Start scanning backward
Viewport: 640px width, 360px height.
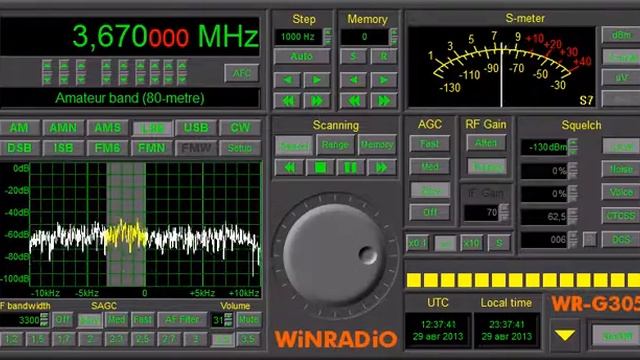pyautogui.click(x=289, y=167)
